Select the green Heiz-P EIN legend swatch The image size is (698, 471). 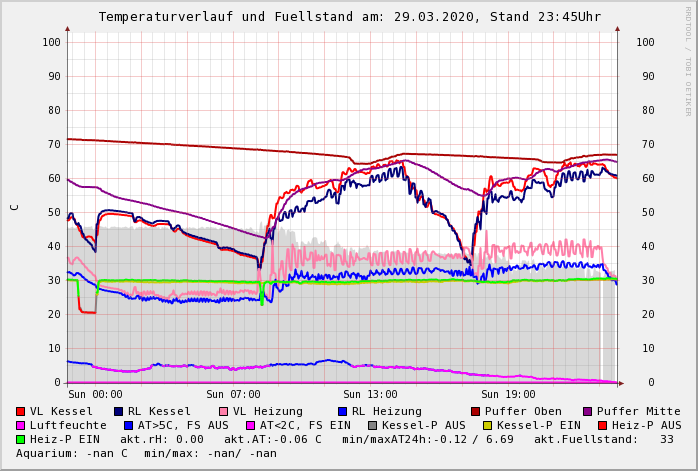click(x=21, y=439)
